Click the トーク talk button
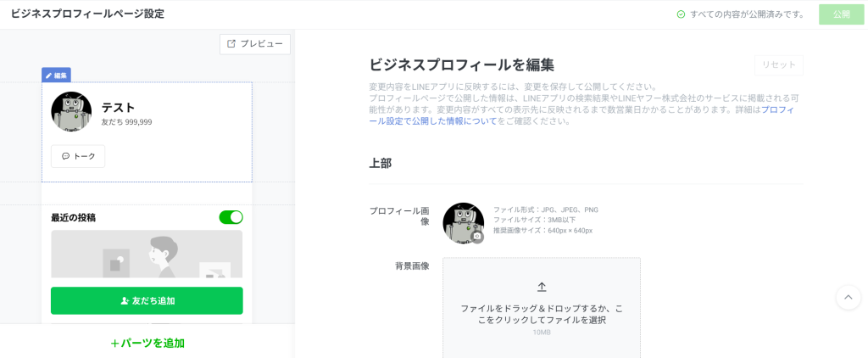Screen dimensions: 868x358 coord(78,156)
